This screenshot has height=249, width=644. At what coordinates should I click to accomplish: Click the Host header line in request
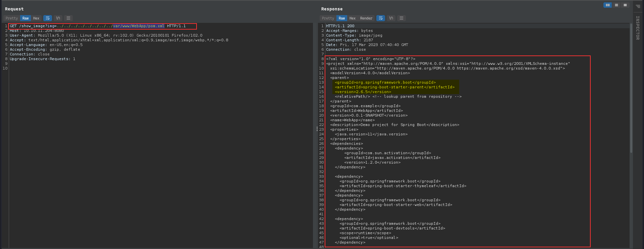tap(37, 31)
